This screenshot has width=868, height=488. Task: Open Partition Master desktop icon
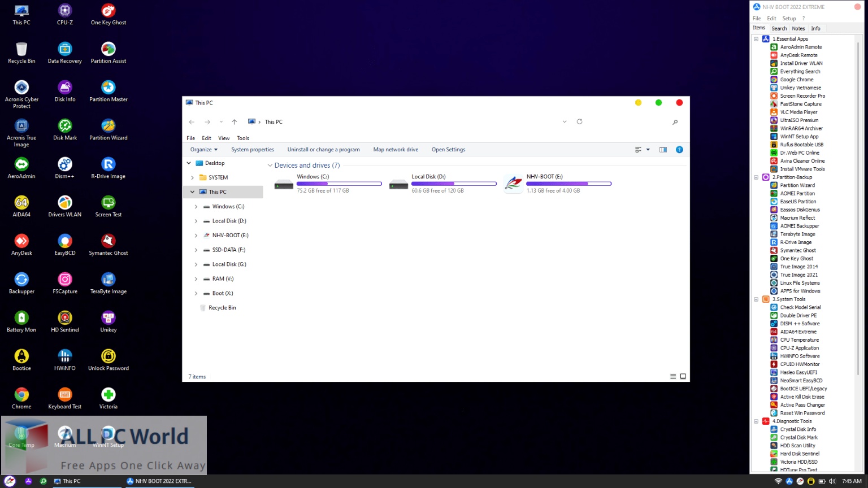click(x=108, y=91)
